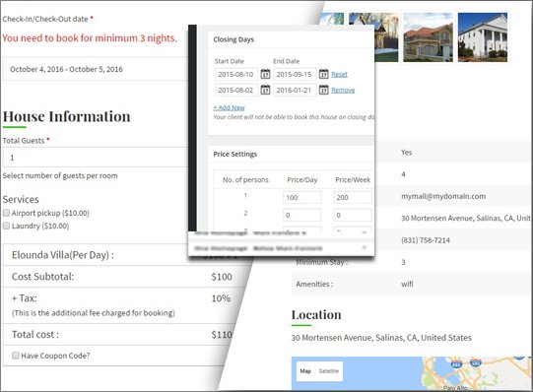This screenshot has width=533, height=392.
Task: Enable the Have Coupon Code checkbox
Action: point(16,356)
